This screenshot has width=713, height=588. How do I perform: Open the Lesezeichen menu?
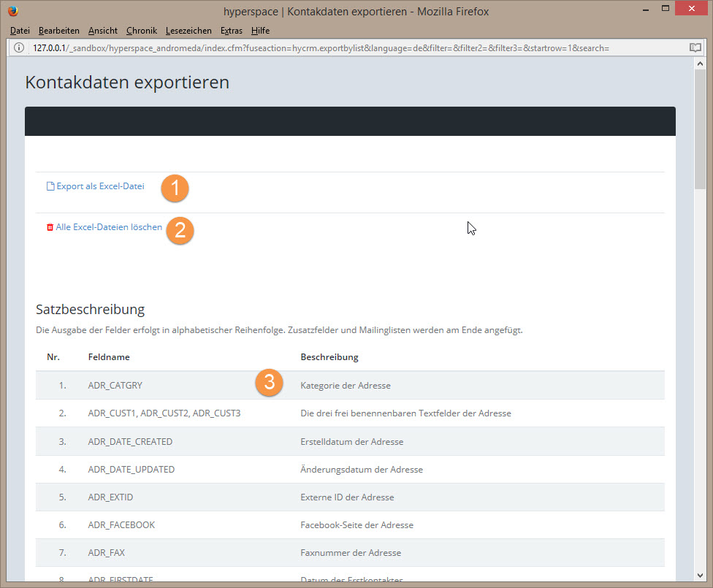coord(188,31)
